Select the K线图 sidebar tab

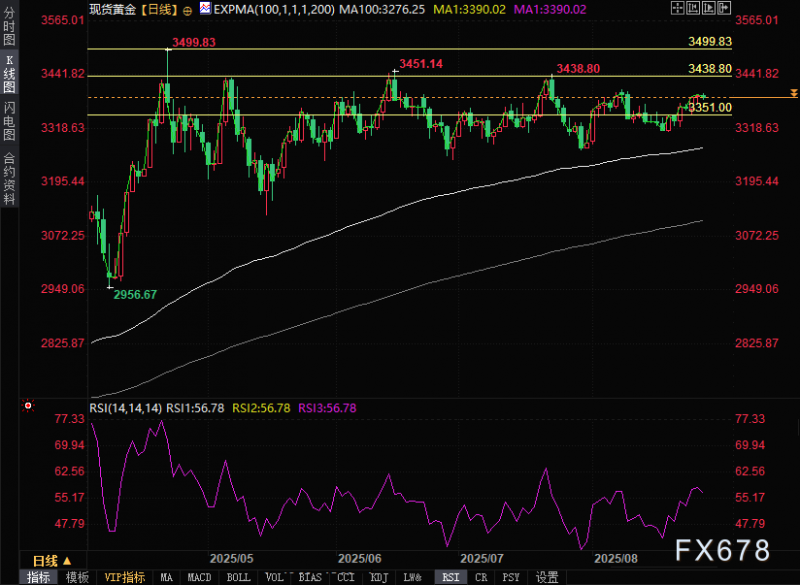tap(9, 74)
